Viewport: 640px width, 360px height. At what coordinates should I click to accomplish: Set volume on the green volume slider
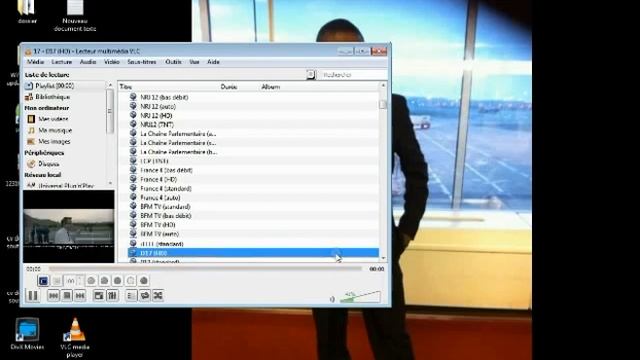tap(360, 297)
